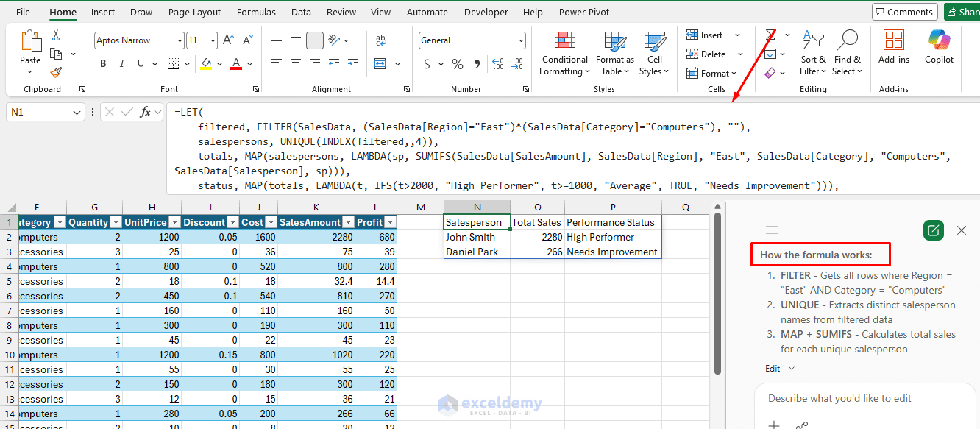Select the Format Painter brush icon
Image resolution: width=980 pixels, height=429 pixels.
pos(56,72)
